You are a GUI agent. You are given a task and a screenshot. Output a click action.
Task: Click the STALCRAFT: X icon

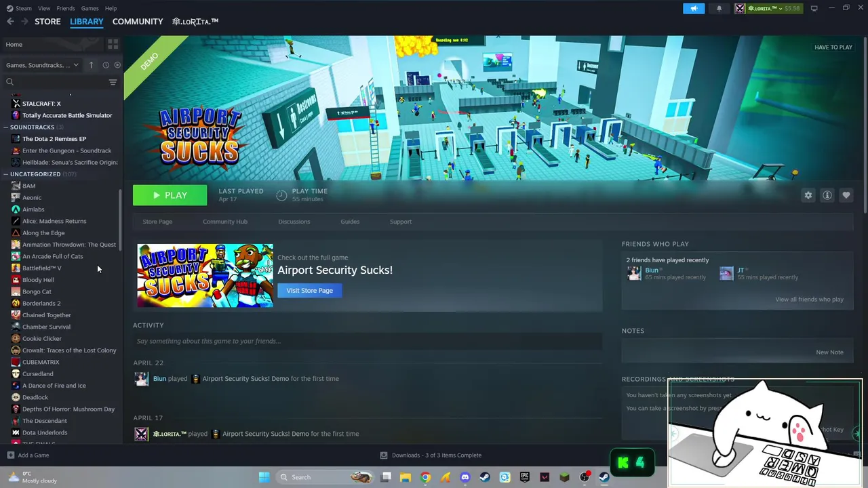pos(16,104)
